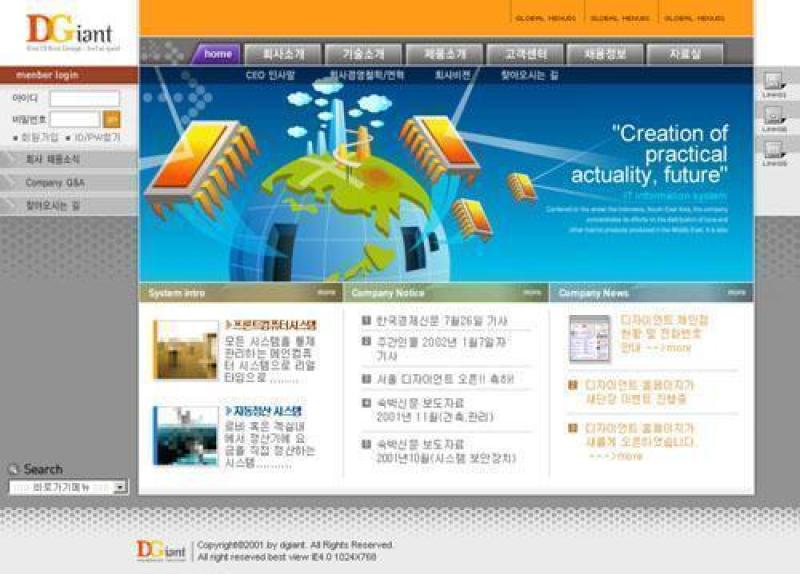Click the top Link01 monitor icon
Screen dimensions: 800x574
773,82
